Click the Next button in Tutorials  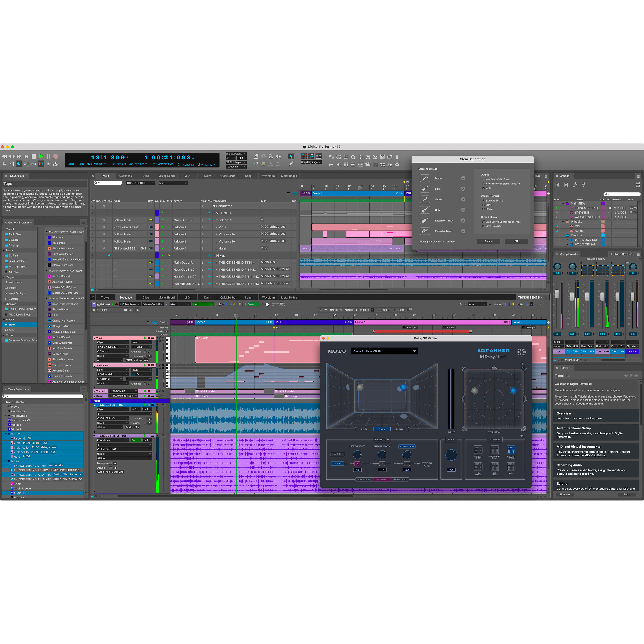[627, 494]
